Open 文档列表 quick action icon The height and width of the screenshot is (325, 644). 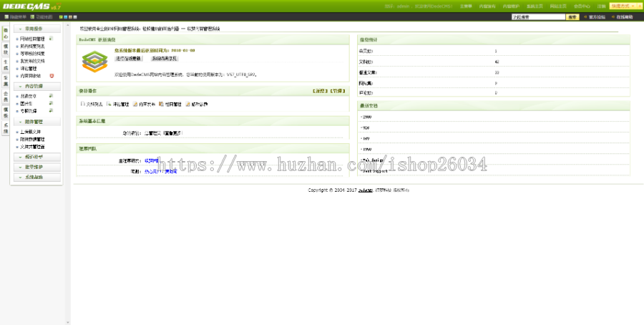83,104
